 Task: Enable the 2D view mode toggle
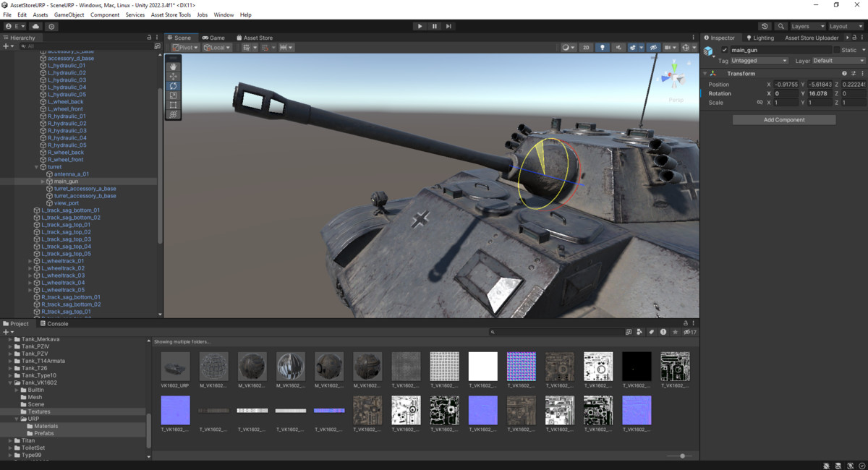click(586, 47)
